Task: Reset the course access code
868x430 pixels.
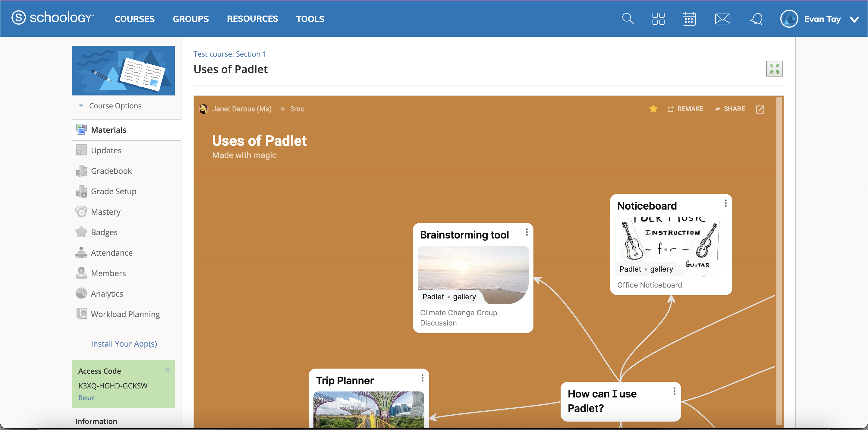Action: tap(86, 398)
